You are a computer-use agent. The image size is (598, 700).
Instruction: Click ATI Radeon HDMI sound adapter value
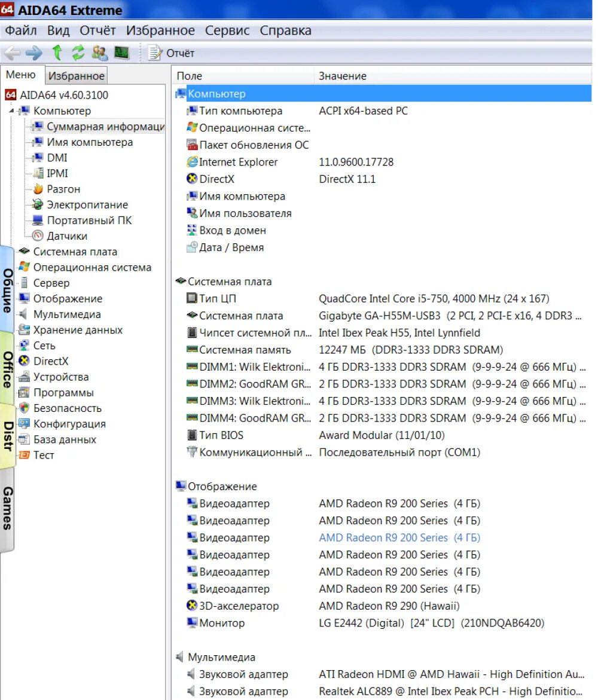pyautogui.click(x=451, y=674)
